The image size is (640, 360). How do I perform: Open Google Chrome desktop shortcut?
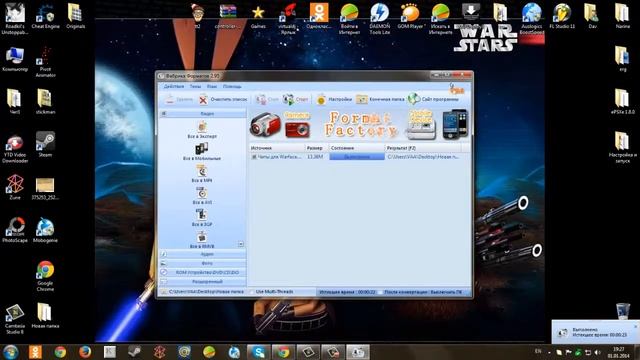[45, 276]
